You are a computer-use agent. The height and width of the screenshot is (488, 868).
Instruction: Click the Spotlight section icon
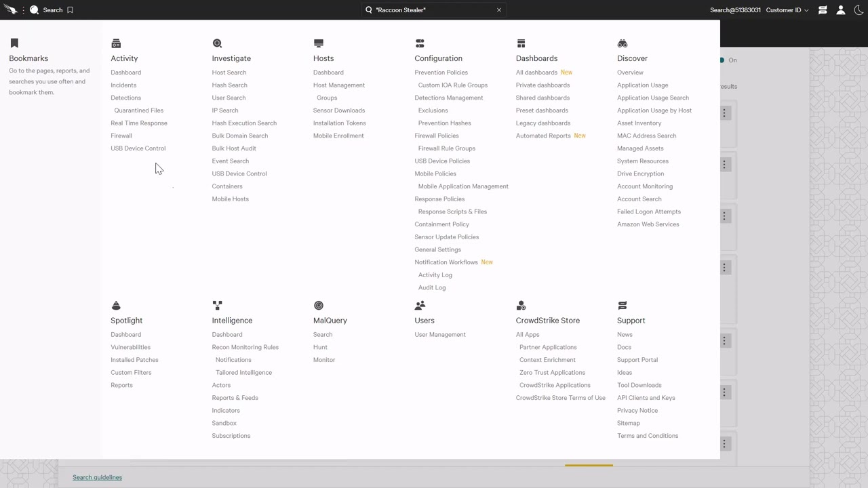pos(116,306)
